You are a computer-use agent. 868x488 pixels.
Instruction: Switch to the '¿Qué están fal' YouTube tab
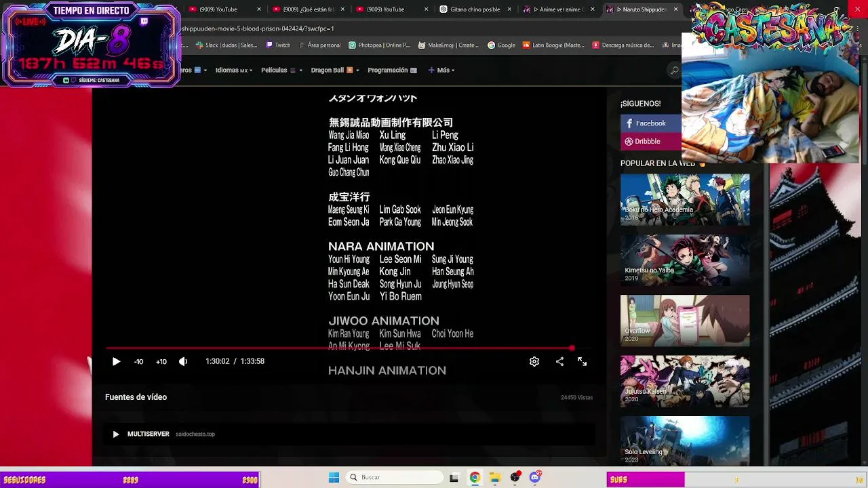point(309,9)
